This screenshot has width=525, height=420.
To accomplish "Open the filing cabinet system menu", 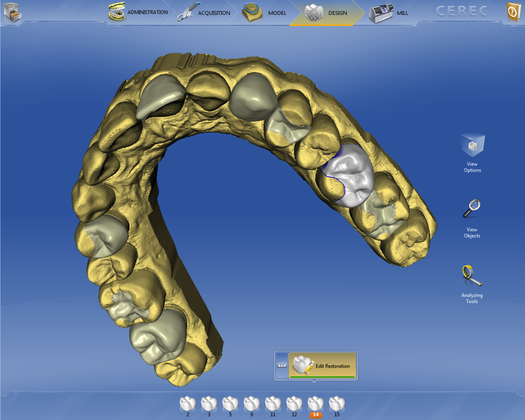I will point(12,12).
